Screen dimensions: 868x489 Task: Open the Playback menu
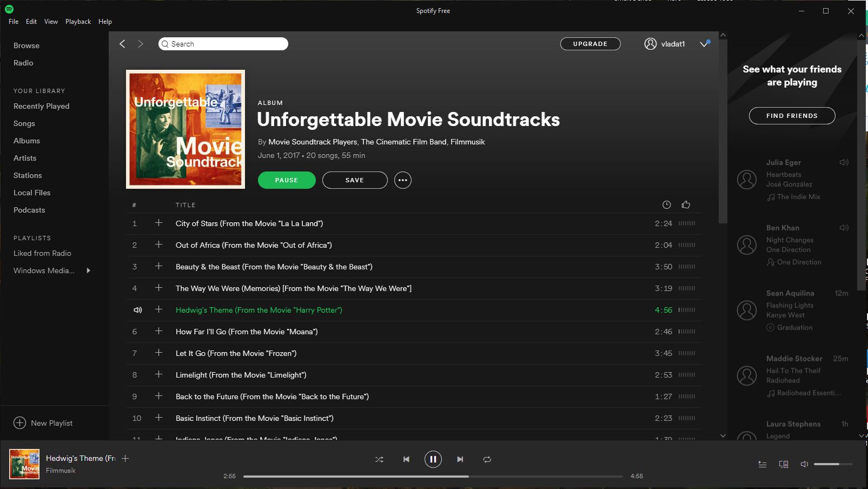tap(78, 22)
